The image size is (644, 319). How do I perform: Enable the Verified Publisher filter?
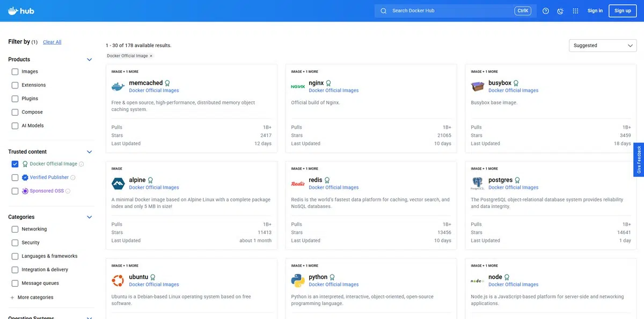(x=15, y=177)
